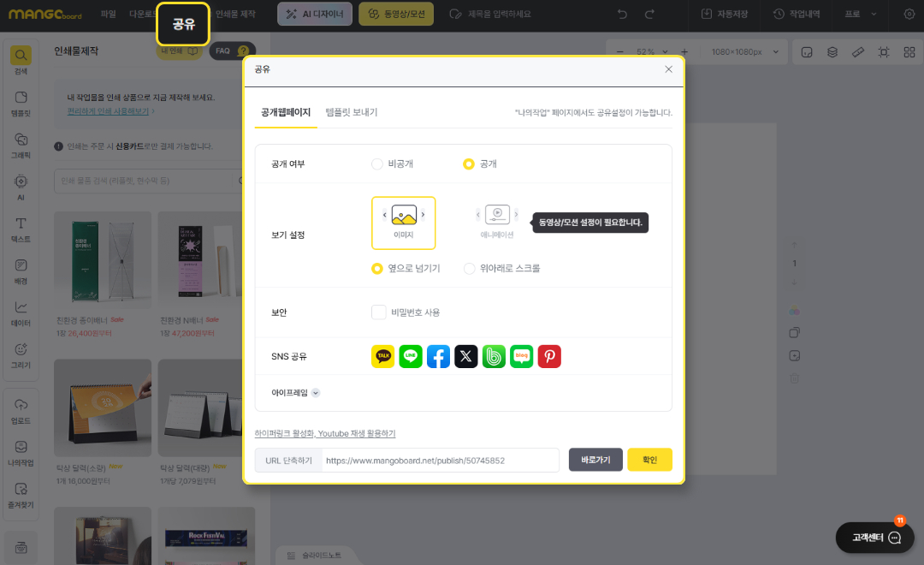Image resolution: width=924 pixels, height=565 pixels.
Task: Expand the 아이프레임 section
Action: coord(316,393)
